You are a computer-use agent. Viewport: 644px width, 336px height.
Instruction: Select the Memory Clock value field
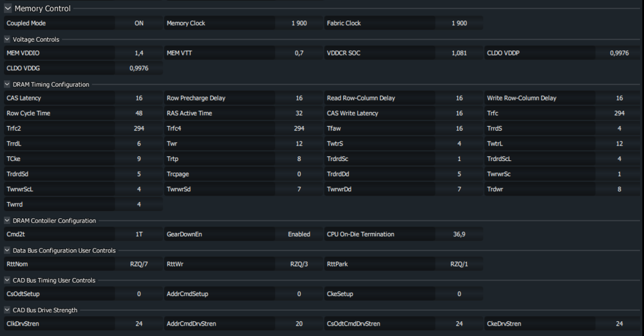point(299,23)
